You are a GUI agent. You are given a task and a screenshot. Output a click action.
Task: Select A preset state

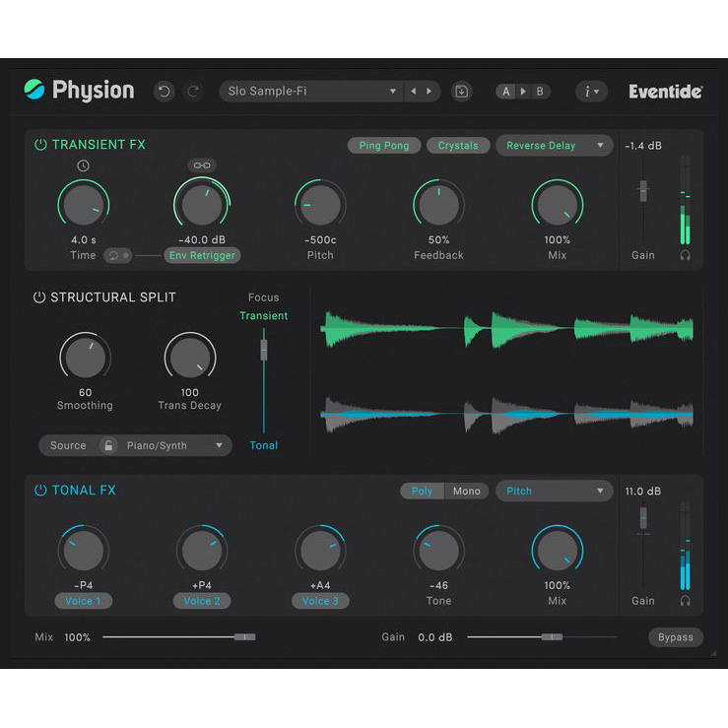point(506,91)
